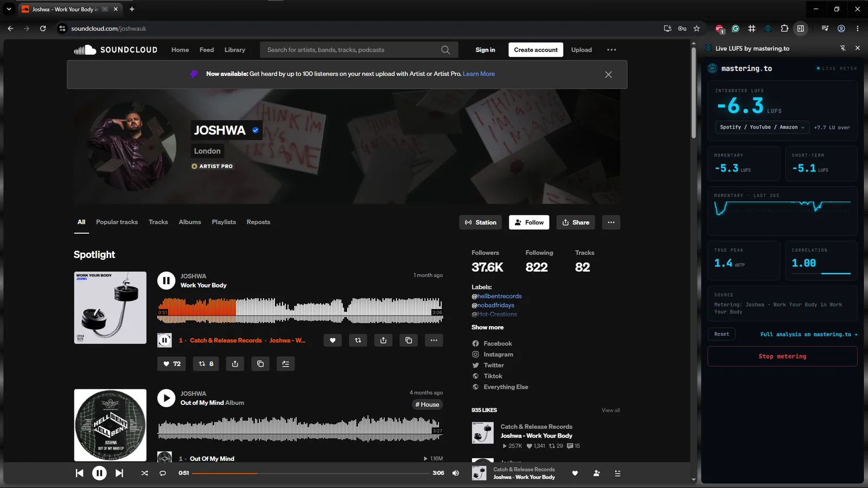Close the Live LUFS side panel
The height and width of the screenshot is (488, 868).
[x=858, y=48]
